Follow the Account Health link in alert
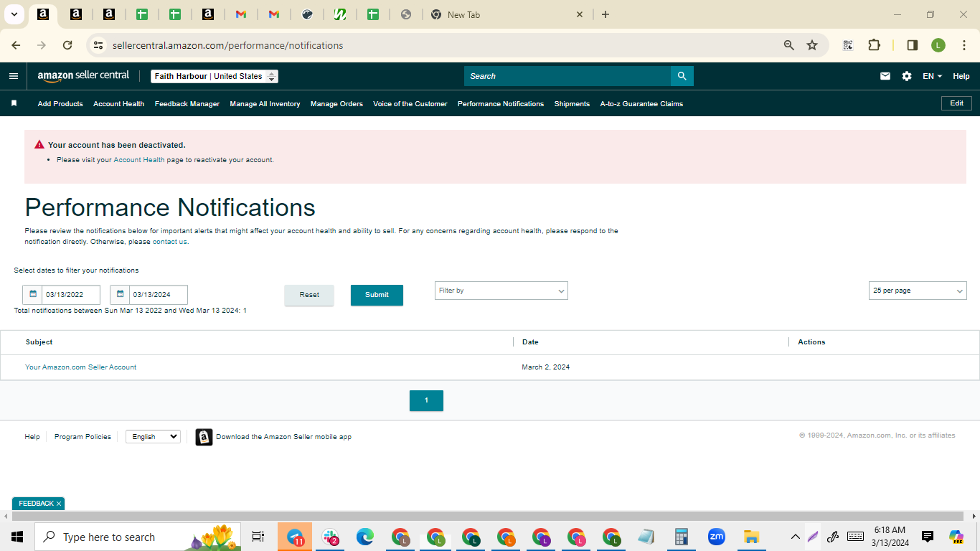 (139, 160)
